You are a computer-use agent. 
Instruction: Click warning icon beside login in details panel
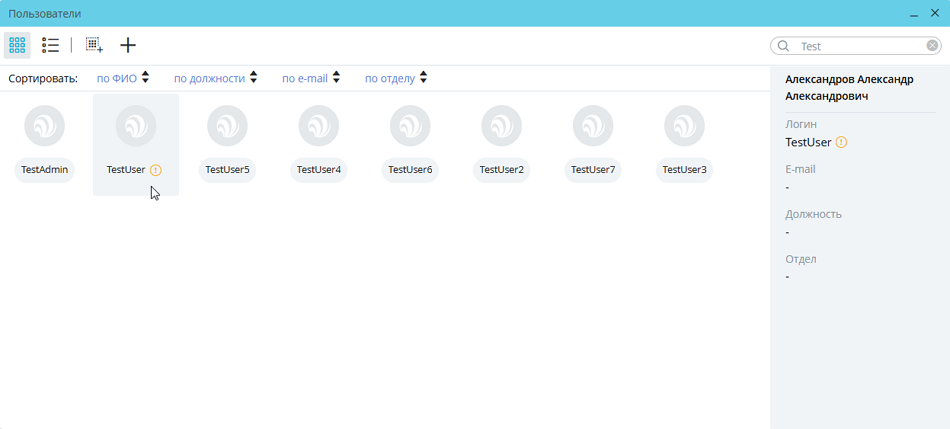pos(841,143)
